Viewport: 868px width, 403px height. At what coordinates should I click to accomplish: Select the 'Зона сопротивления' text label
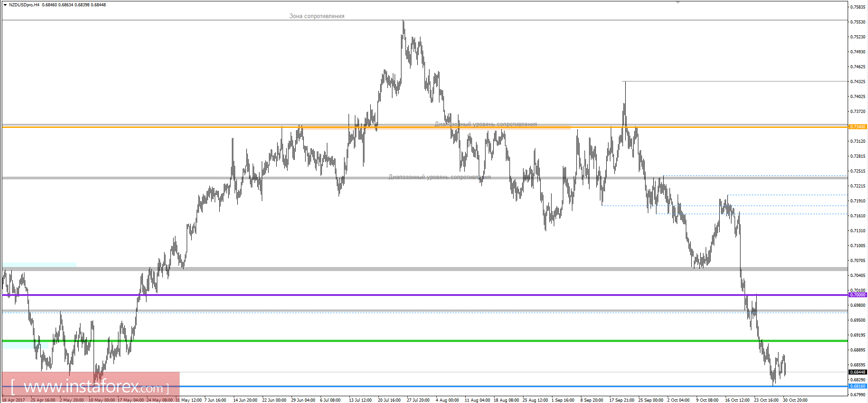click(x=317, y=16)
